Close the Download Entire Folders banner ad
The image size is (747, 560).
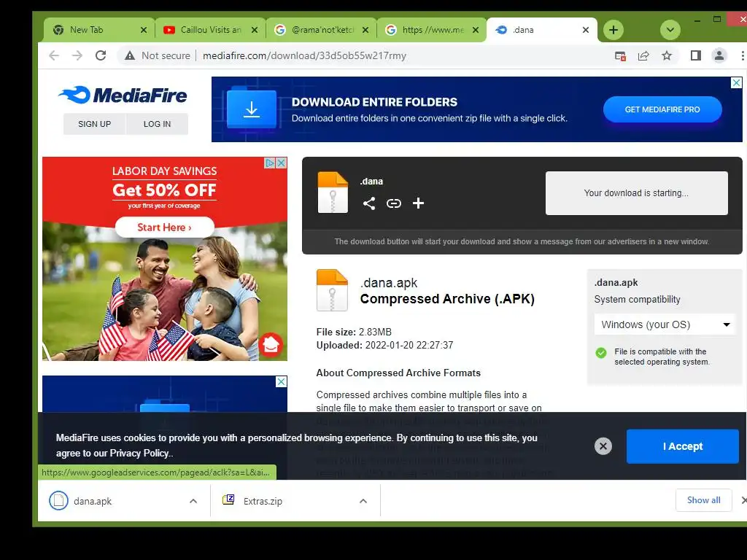(x=737, y=83)
